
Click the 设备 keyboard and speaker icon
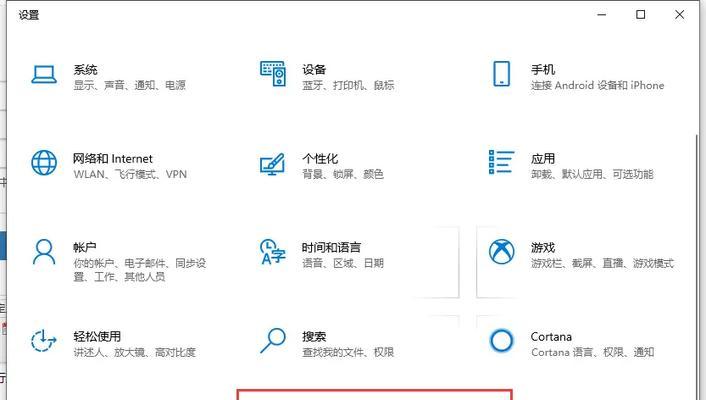pyautogui.click(x=273, y=74)
